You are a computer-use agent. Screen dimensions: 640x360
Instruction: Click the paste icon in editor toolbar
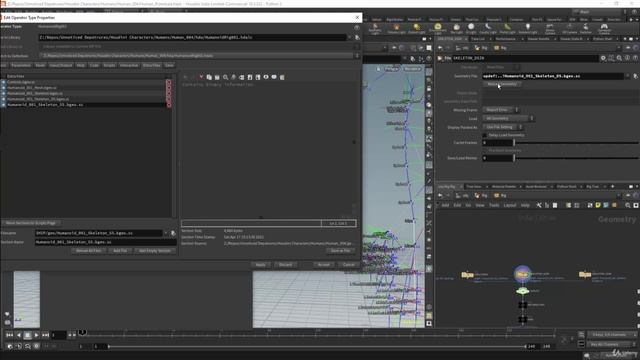coord(217,77)
